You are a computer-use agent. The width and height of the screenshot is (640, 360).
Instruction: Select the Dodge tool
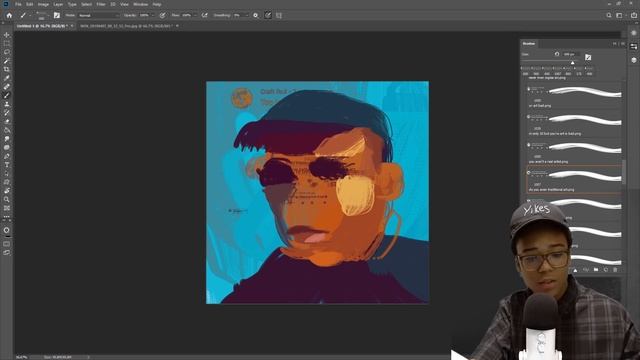click(7, 147)
